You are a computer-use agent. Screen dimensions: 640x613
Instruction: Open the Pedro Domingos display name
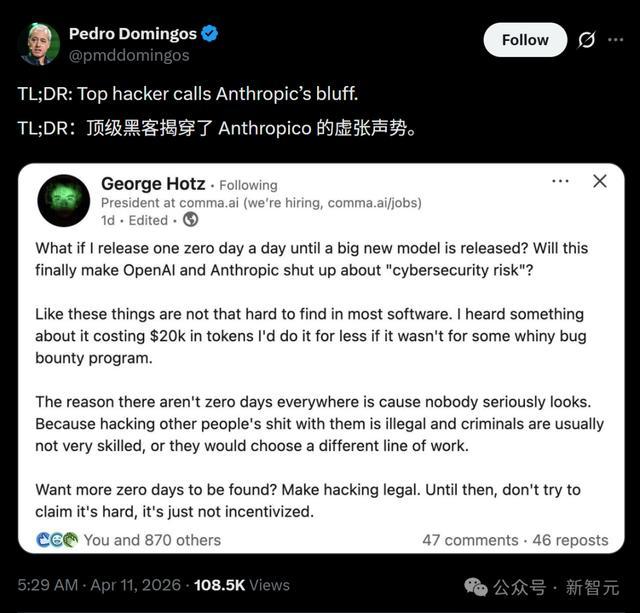pyautogui.click(x=133, y=34)
